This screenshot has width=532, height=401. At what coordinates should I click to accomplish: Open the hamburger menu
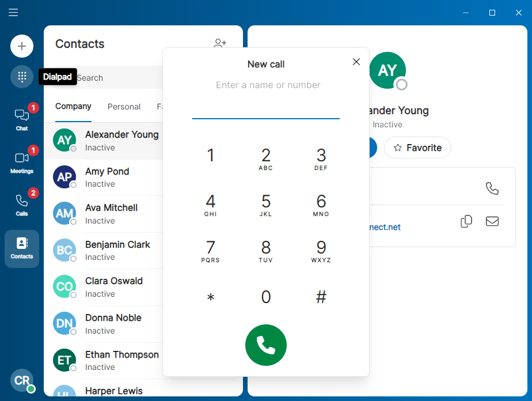(13, 13)
